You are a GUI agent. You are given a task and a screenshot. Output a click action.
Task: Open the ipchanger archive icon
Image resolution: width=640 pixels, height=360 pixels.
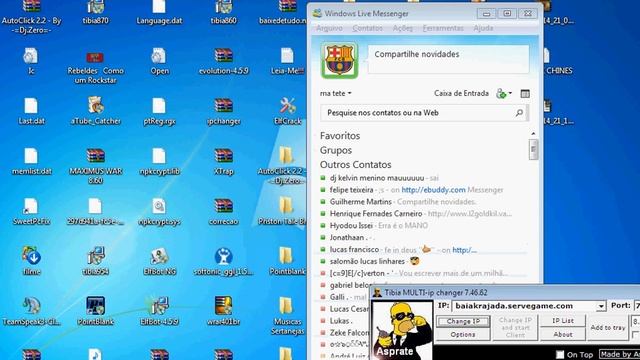[223, 111]
